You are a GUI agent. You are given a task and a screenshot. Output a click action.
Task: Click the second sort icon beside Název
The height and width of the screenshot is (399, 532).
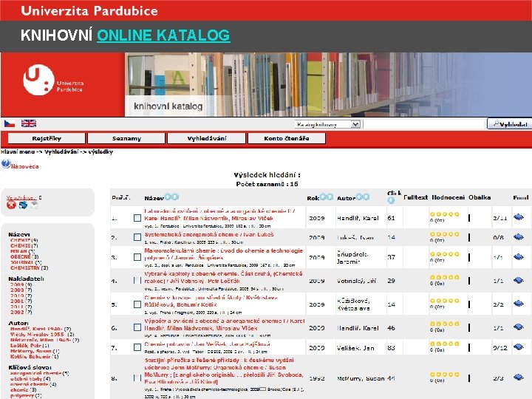click(175, 197)
